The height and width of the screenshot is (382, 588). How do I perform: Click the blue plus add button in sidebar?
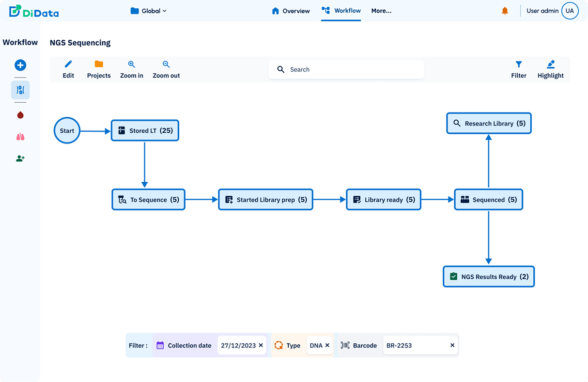coord(20,65)
